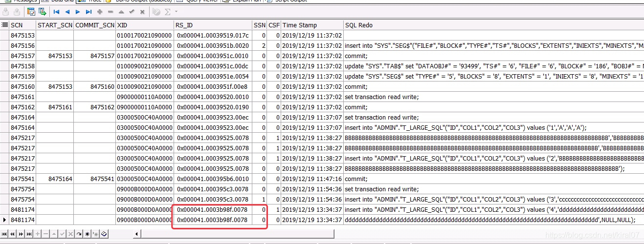Select SCN cell 8475153 in first row
Screen dimensions: 644x244
click(22, 36)
